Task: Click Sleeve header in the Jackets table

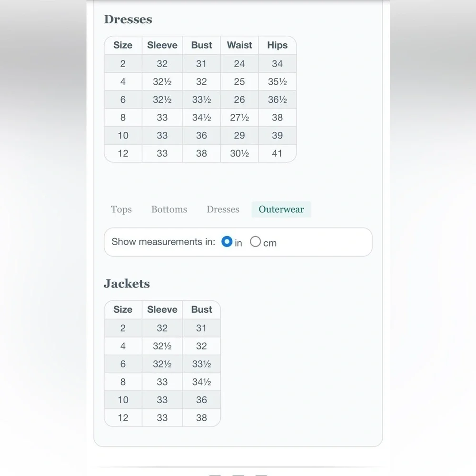Action: [162, 310]
